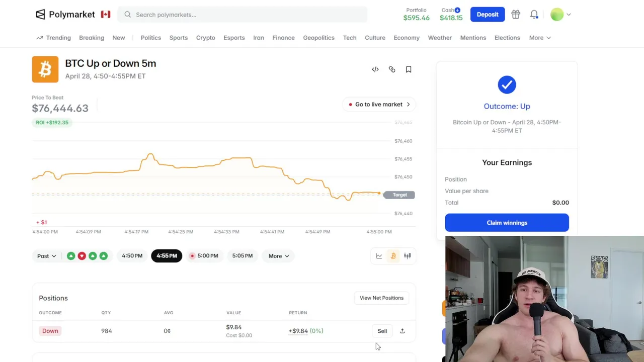
Task: Select the 5:00 PM live time tab
Action: click(x=204, y=256)
